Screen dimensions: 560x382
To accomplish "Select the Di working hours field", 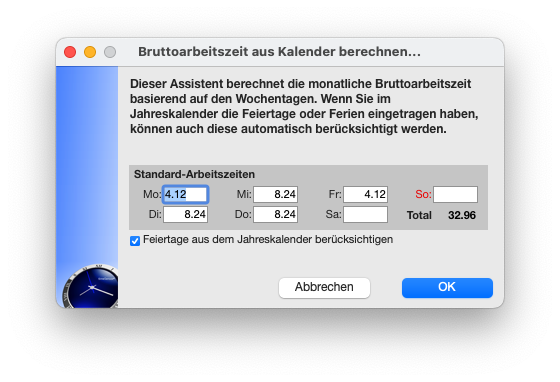I will [185, 215].
